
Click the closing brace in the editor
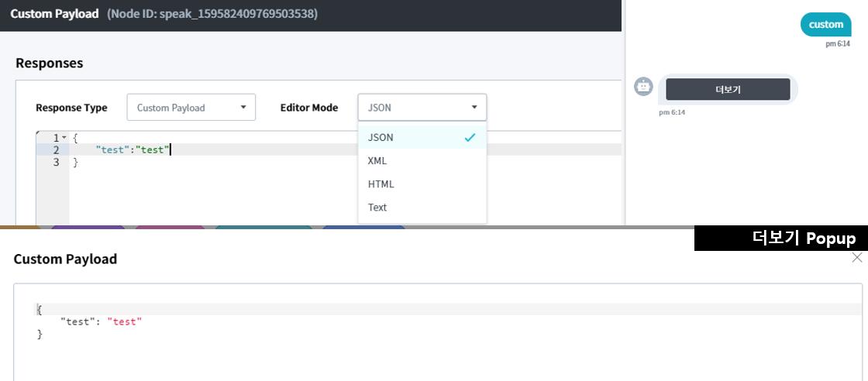tap(75, 163)
